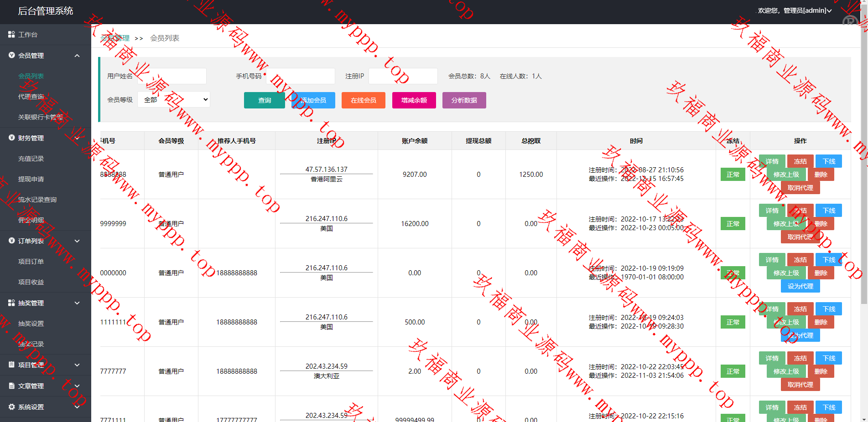868x422 pixels.
Task: Click the 财务管理 icon in sidebar
Action: 11,138
